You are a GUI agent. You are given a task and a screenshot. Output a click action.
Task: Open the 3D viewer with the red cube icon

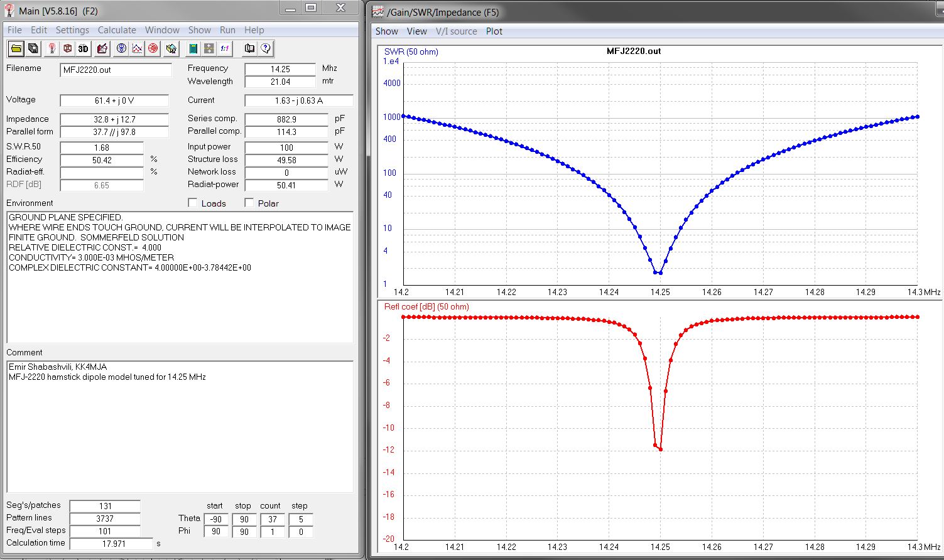coord(67,48)
